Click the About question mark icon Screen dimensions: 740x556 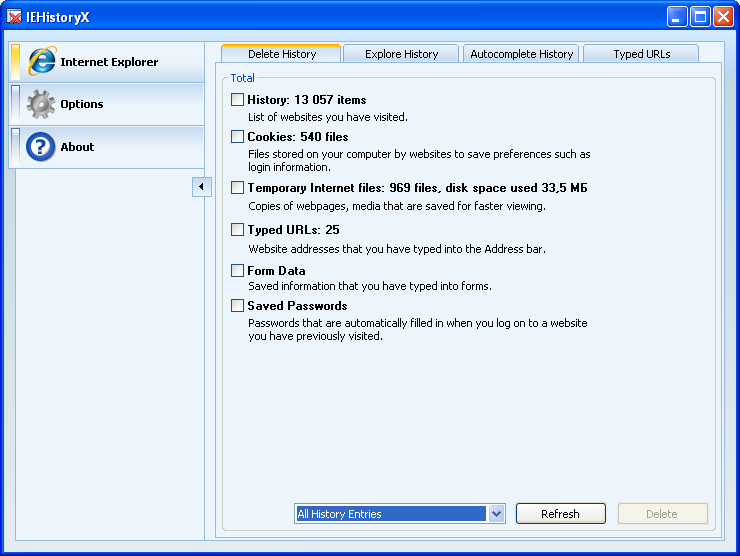click(x=41, y=147)
